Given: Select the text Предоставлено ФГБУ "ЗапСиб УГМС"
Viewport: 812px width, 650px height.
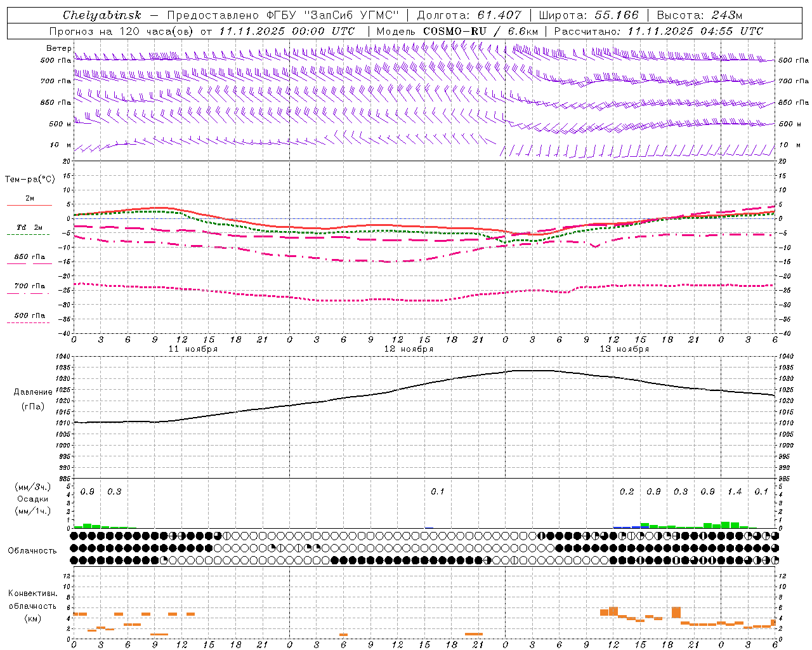Looking at the screenshot, I should (282, 15).
